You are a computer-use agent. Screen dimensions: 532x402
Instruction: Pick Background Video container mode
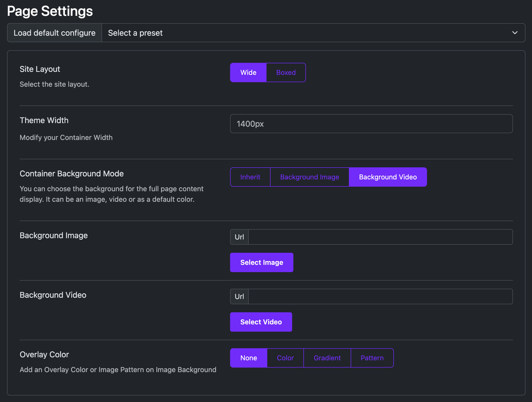point(388,177)
